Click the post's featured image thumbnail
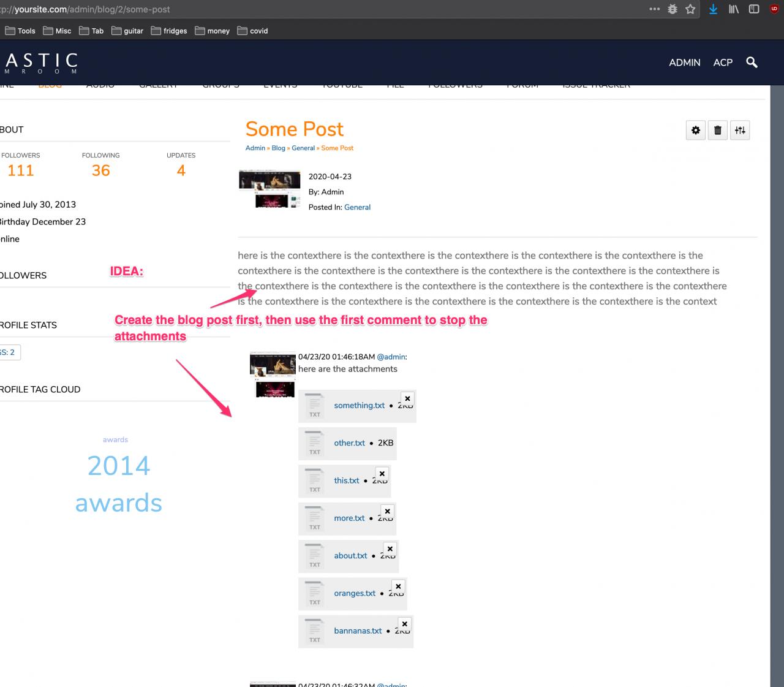Image resolution: width=784 pixels, height=687 pixels. [269, 189]
